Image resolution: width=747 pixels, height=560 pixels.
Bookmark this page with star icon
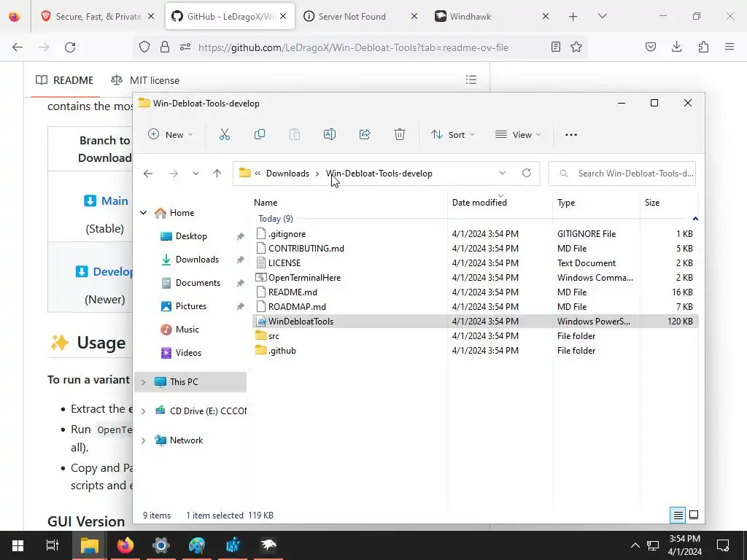(576, 47)
